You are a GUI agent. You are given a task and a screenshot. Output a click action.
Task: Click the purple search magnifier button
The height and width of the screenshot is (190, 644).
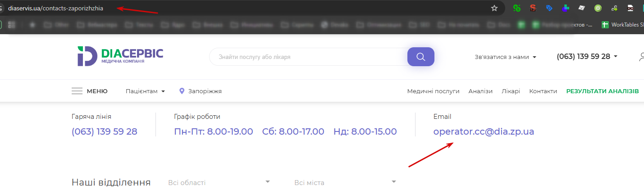(421, 57)
